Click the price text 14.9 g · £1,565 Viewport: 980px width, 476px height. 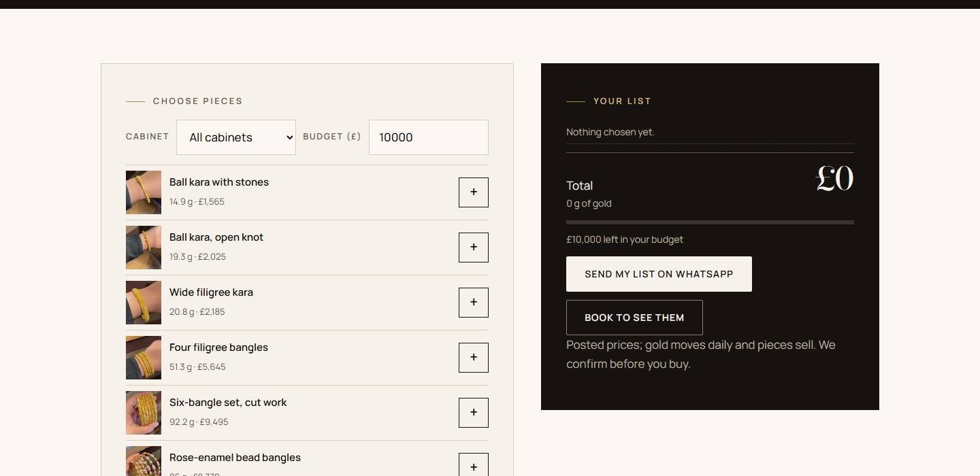(197, 202)
